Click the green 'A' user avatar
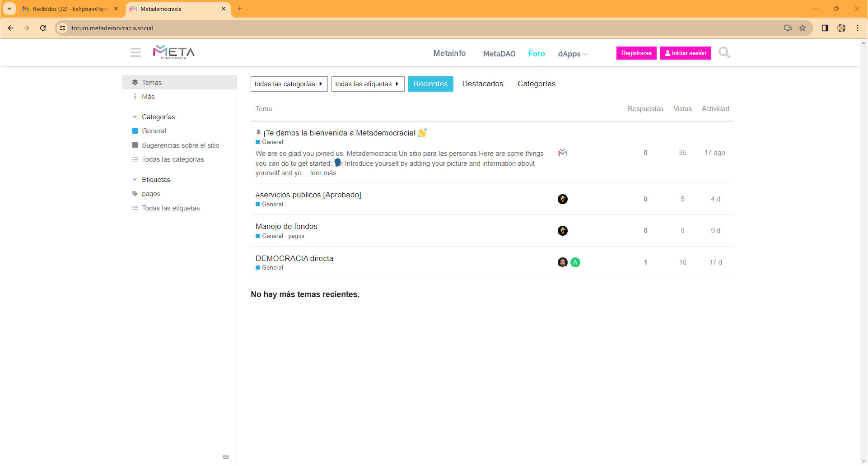The height and width of the screenshot is (466, 868). coord(575,262)
